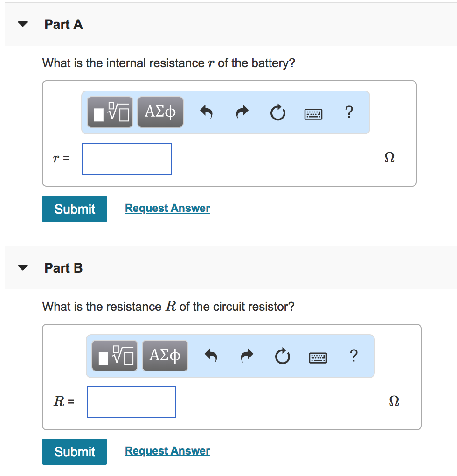
Task: Show keyboard shortcuts in Part B
Action: pyautogui.click(x=318, y=357)
